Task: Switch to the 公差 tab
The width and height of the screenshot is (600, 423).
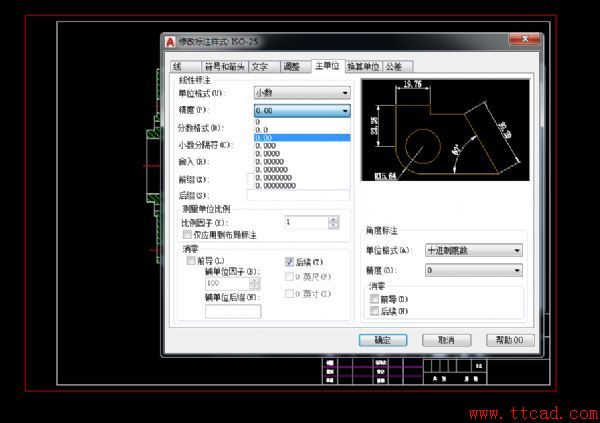Action: pyautogui.click(x=398, y=67)
